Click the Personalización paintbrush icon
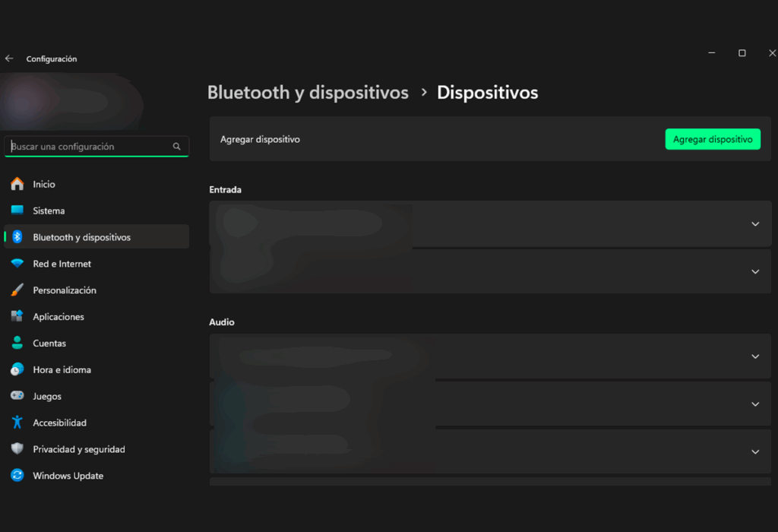Screen dimensions: 778x532 17,290
